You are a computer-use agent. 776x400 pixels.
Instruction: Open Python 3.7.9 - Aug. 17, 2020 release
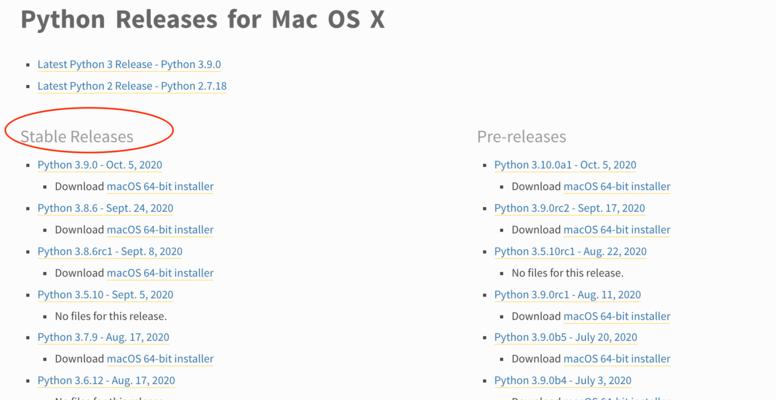point(103,337)
